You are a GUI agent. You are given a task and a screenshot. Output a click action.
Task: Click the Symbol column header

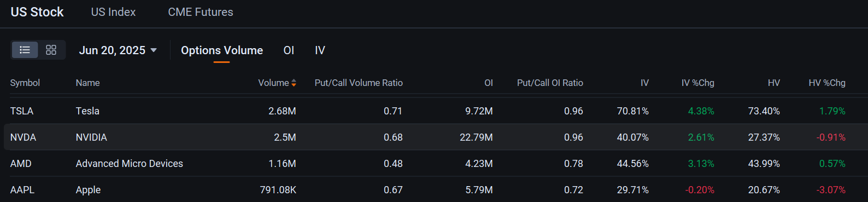tap(25, 83)
